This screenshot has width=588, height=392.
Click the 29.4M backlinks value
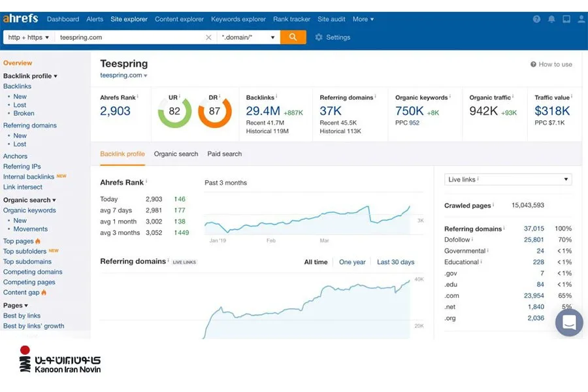263,110
